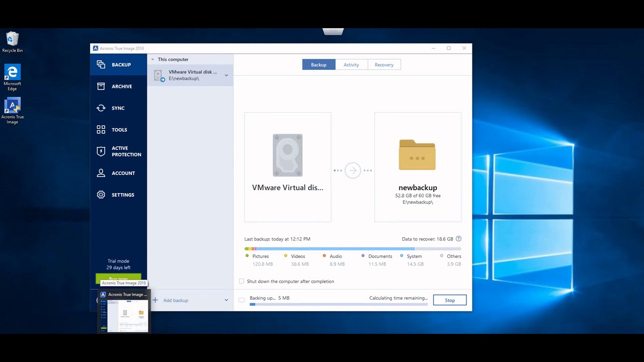644x362 pixels.
Task: Stop the running backup
Action: pos(450,300)
